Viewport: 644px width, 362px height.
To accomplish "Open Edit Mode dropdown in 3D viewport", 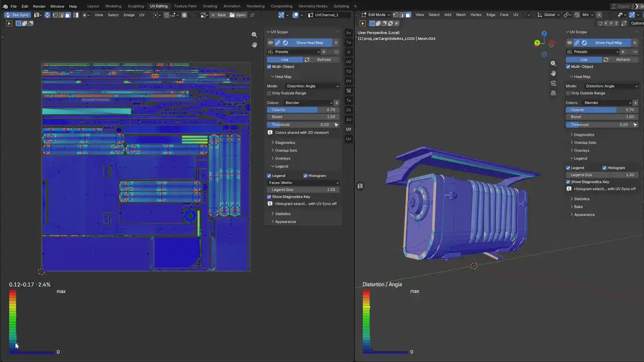I will (x=376, y=15).
